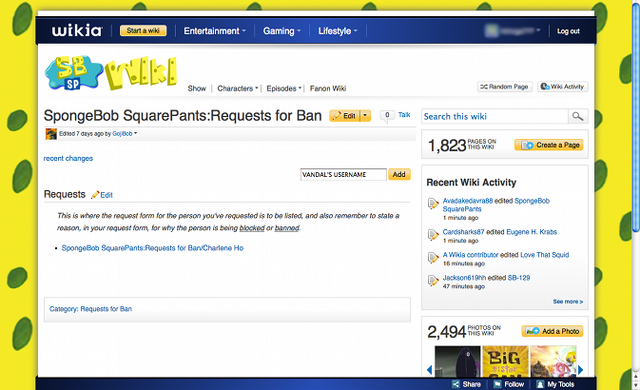Click activity icon beside Jackson619hh entry
The image size is (640, 390).
(433, 280)
